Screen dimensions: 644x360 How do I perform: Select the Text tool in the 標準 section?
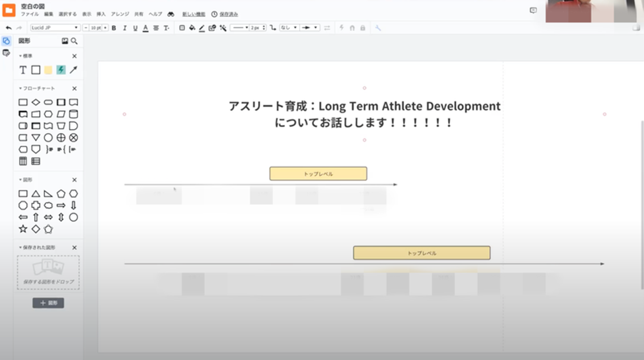pos(23,70)
